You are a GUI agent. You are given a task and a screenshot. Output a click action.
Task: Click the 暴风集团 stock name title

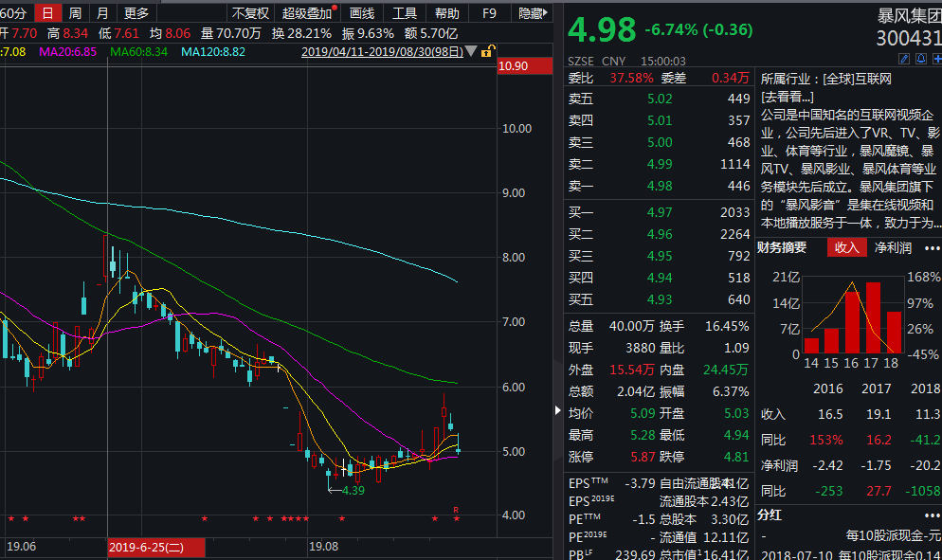909,16
